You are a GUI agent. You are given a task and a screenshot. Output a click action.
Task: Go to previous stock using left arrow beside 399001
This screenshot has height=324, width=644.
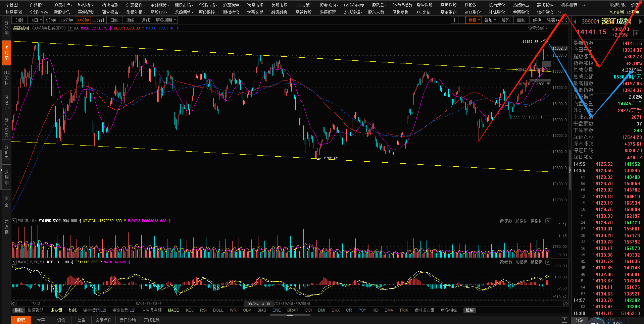point(575,21)
